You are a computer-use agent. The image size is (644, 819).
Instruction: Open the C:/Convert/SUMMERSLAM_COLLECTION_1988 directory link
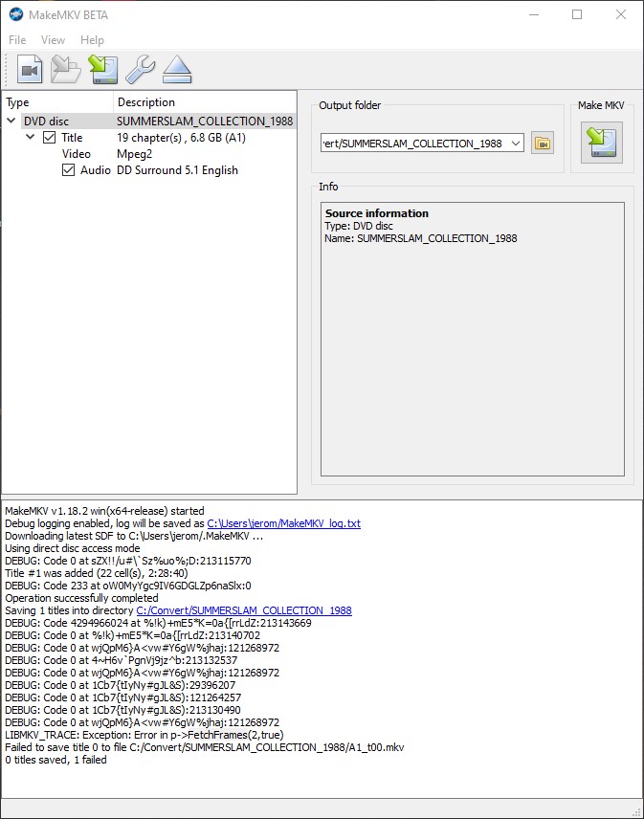click(x=243, y=610)
